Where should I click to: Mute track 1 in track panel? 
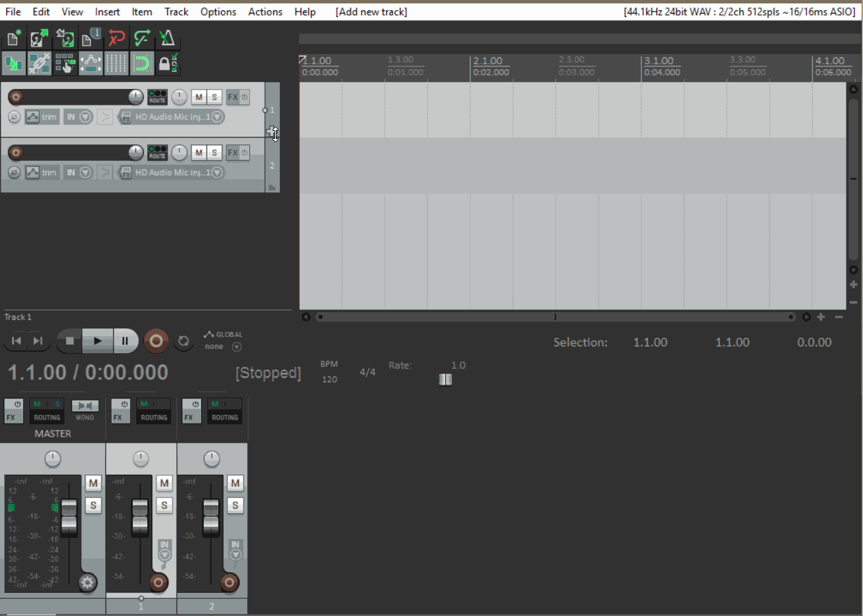(198, 97)
